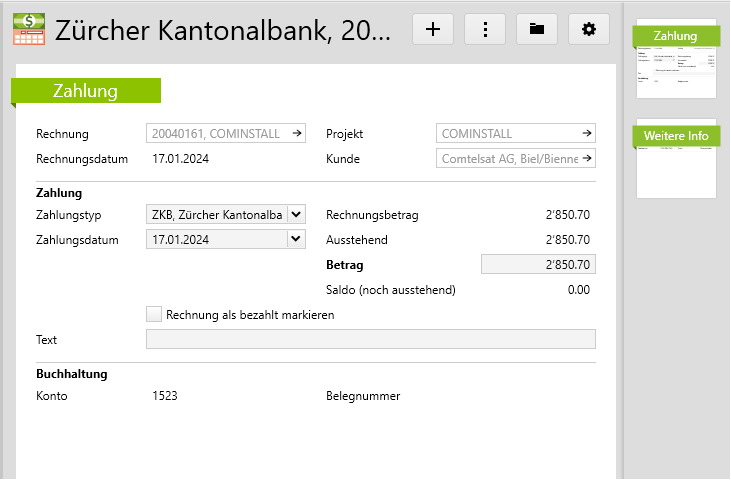The width and height of the screenshot is (731, 480).
Task: Click the plus button to add new
Action: [433, 29]
